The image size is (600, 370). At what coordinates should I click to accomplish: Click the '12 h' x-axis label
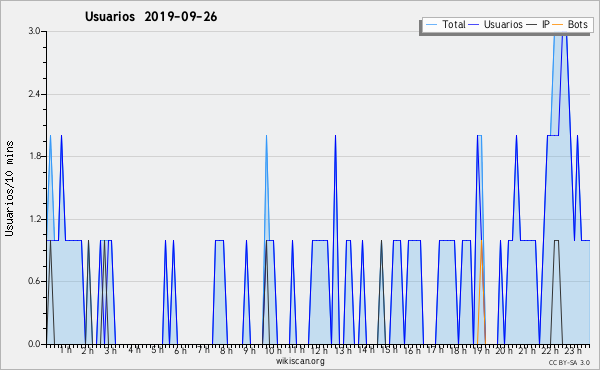click(x=319, y=351)
